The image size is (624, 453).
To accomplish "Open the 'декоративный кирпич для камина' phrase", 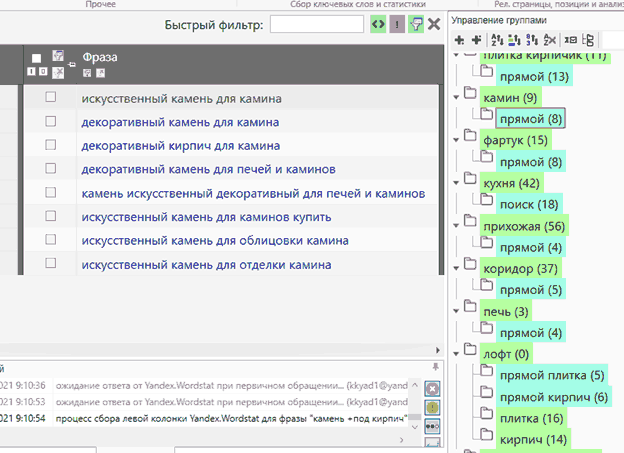I will (x=181, y=146).
